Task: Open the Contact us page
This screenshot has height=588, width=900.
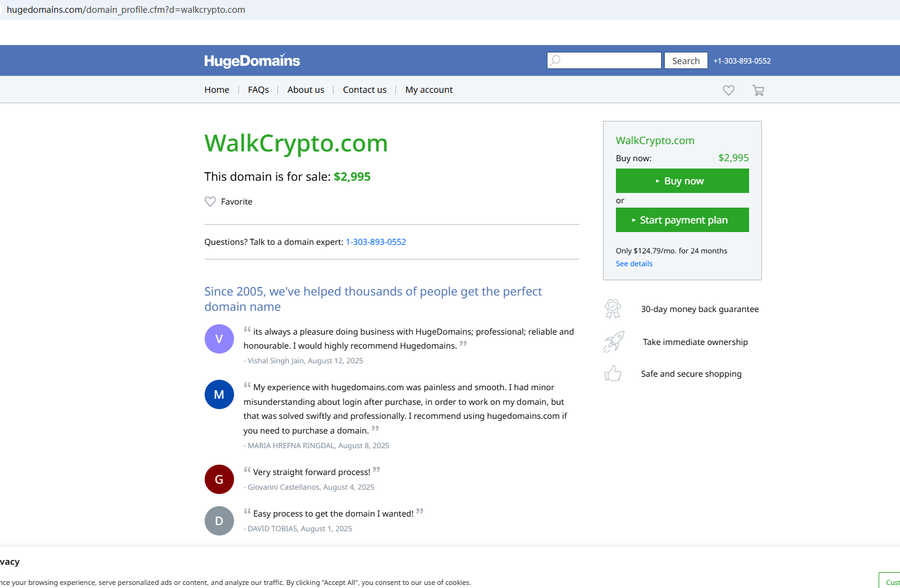Action: (365, 90)
